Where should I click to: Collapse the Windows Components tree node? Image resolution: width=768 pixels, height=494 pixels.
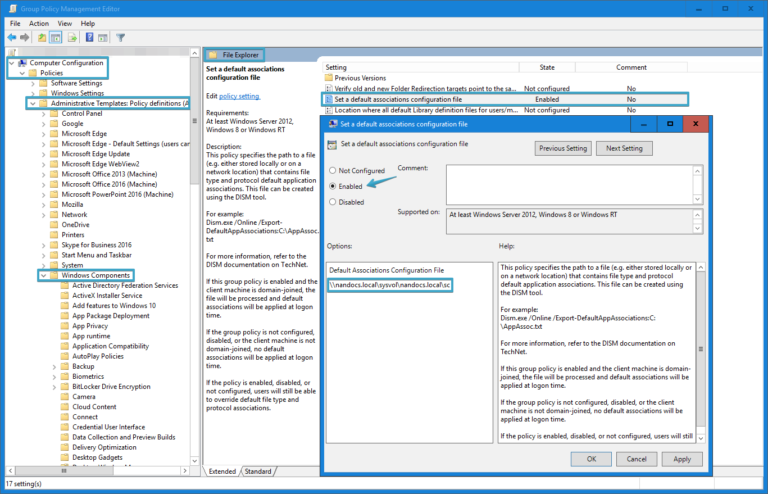pos(42,275)
